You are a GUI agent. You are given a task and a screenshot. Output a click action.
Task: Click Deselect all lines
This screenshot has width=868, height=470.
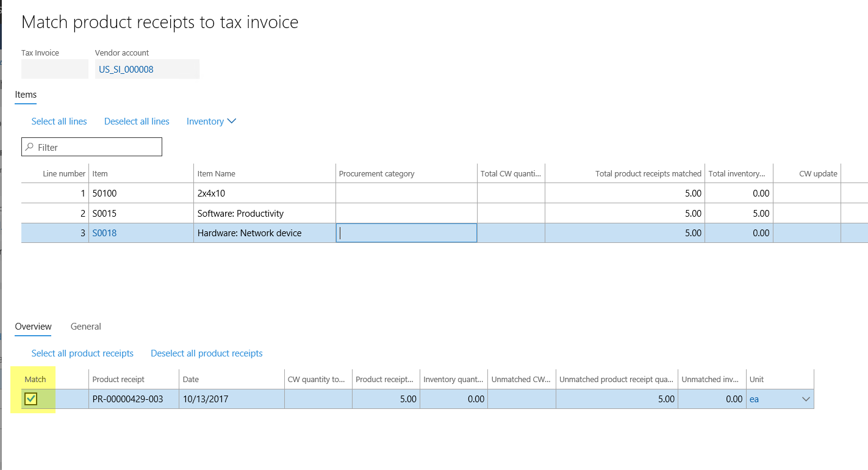136,121
